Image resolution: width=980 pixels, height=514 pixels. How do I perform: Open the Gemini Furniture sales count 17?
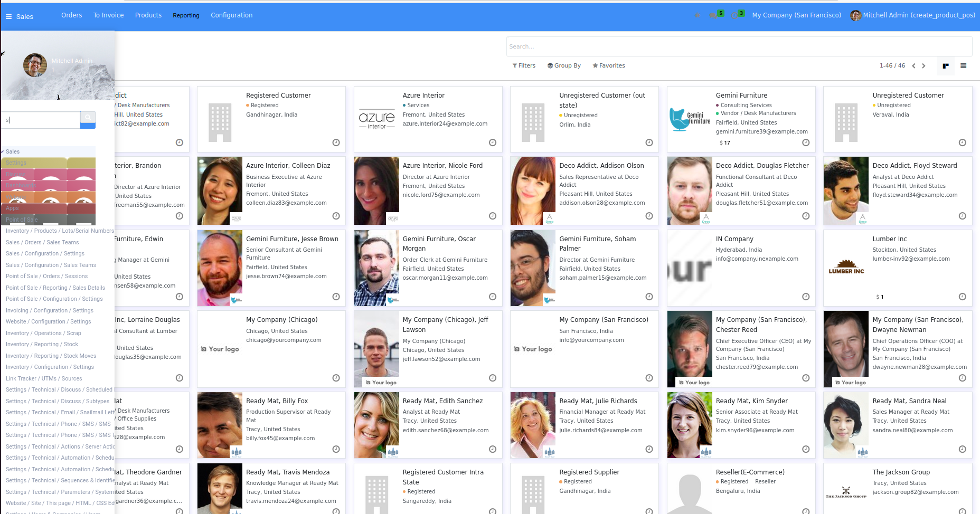point(725,143)
